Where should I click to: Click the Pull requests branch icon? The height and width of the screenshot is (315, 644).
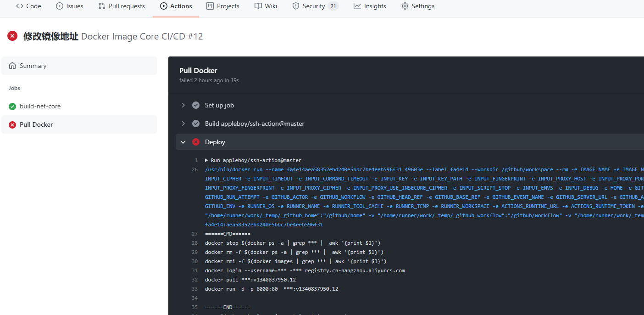pyautogui.click(x=102, y=6)
